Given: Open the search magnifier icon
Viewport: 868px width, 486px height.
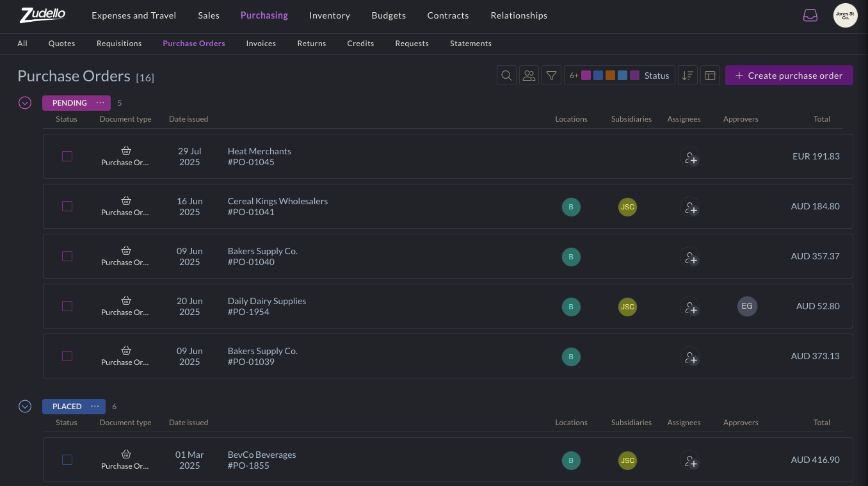Looking at the screenshot, I should 506,76.
